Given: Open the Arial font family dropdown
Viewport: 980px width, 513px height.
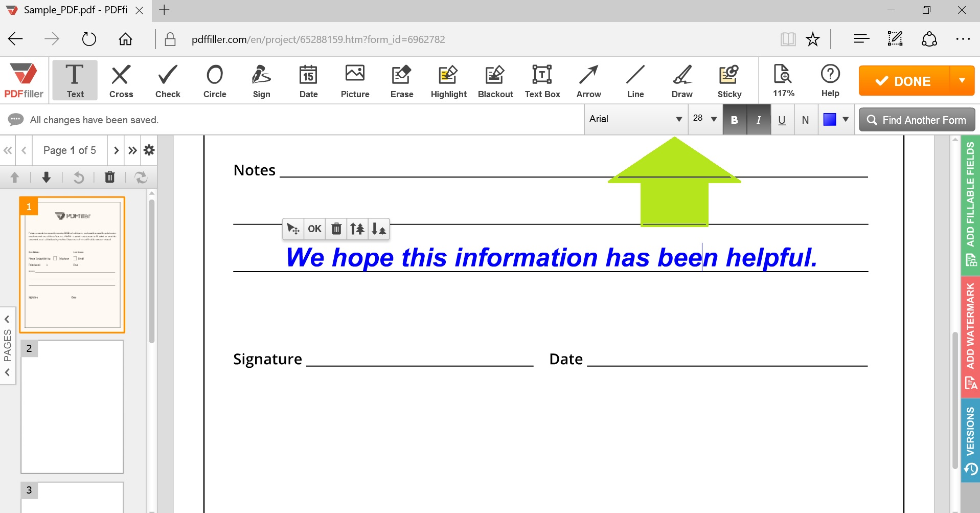Looking at the screenshot, I should (635, 119).
